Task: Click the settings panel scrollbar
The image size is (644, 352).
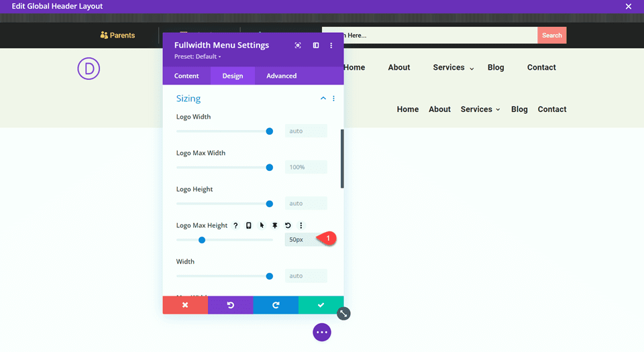Action: click(342, 159)
